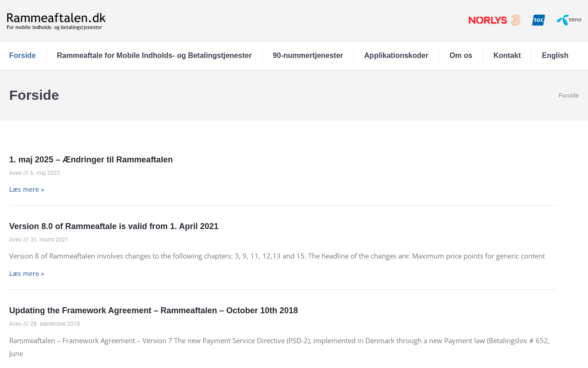588x368 pixels.
Task: Click the Rammeaftalen.dk site logo
Action: (x=56, y=21)
